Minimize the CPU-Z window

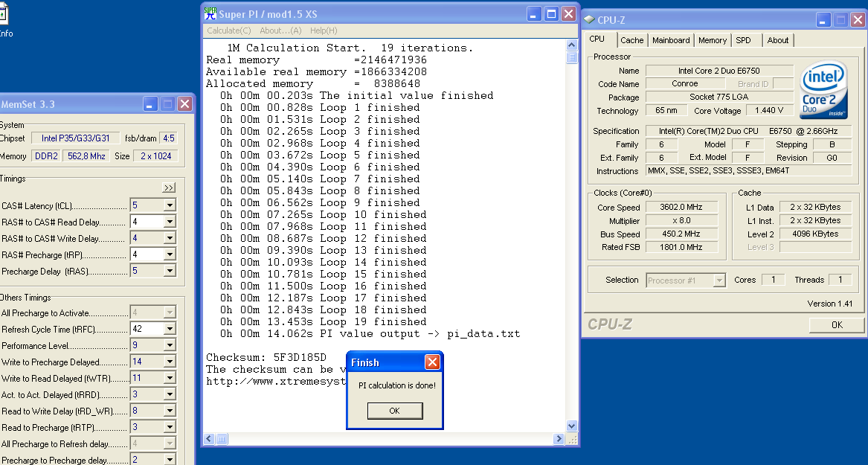[x=823, y=20]
